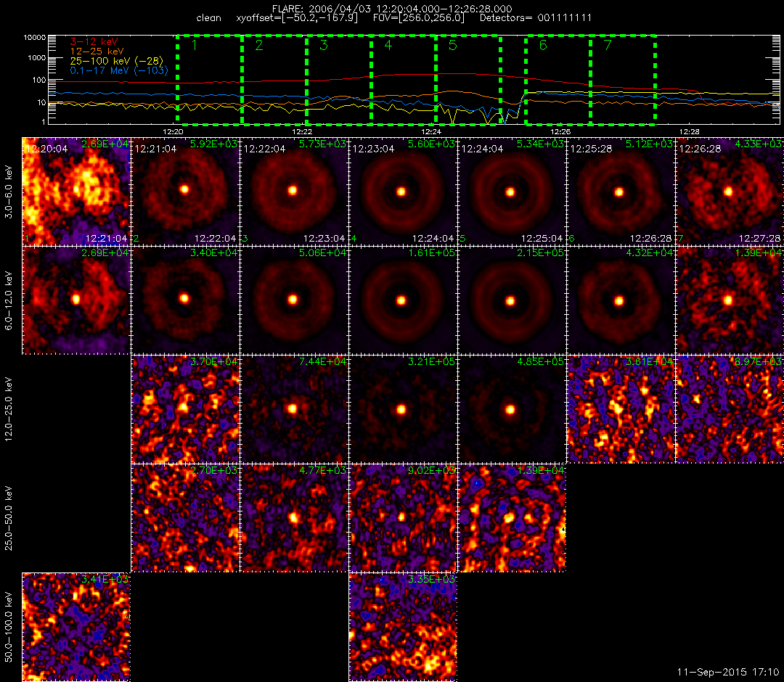Click the '10000' count rate axis label
This screenshot has width=784, height=682.
[x=35, y=38]
